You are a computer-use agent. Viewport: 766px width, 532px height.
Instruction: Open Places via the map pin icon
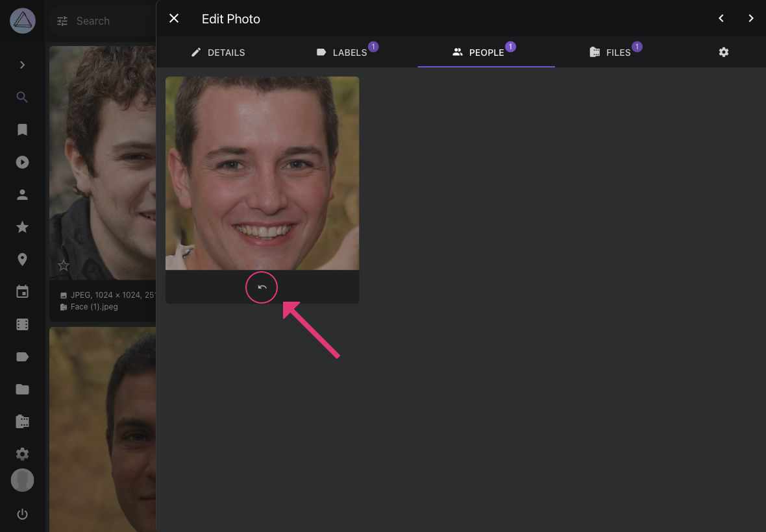point(22,259)
